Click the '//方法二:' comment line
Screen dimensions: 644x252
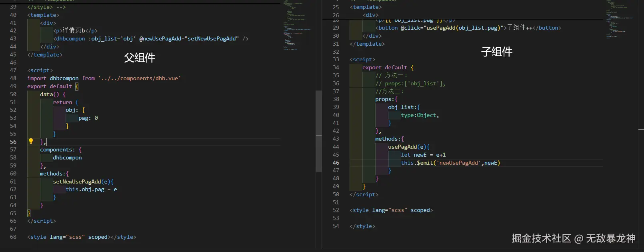[390, 91]
